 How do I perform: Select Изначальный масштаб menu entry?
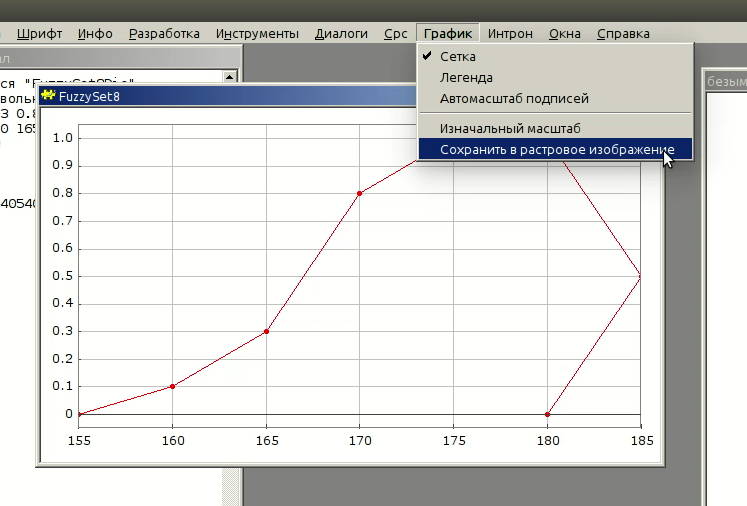coord(510,128)
